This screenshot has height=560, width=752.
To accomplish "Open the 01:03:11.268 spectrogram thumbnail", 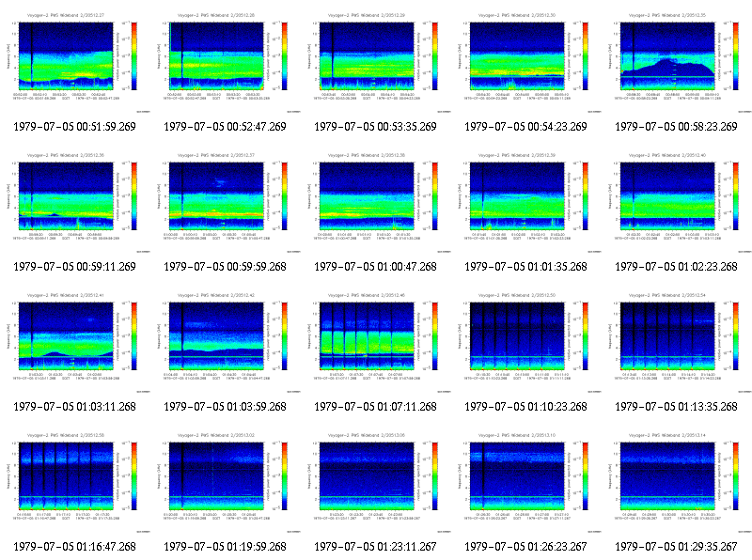I will (75, 340).
